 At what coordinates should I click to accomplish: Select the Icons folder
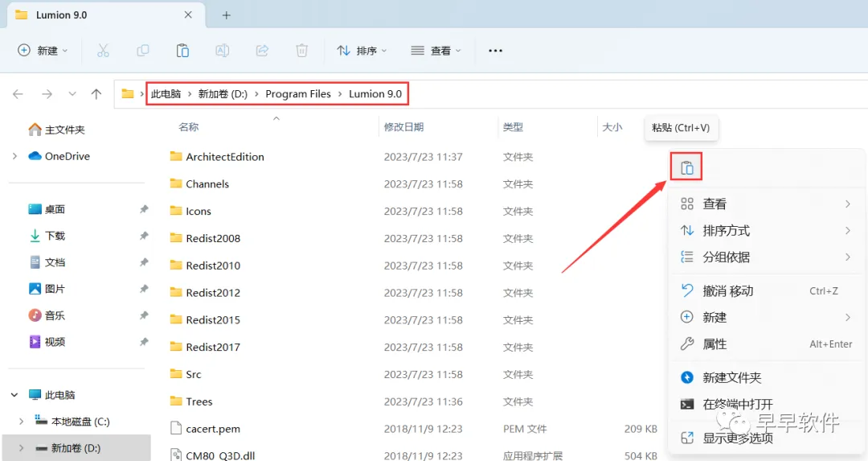click(190, 211)
